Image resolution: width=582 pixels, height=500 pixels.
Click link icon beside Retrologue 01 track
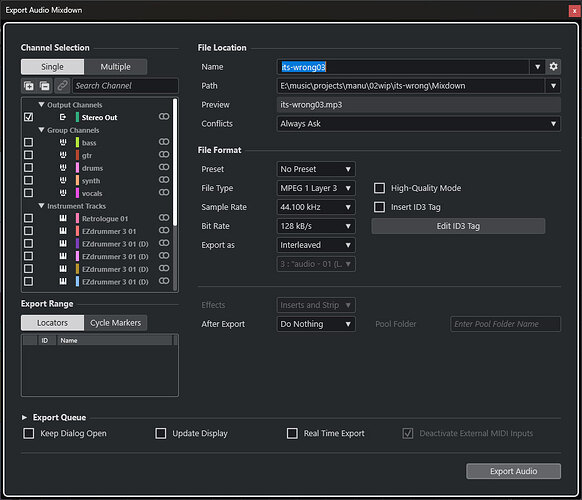click(x=164, y=218)
